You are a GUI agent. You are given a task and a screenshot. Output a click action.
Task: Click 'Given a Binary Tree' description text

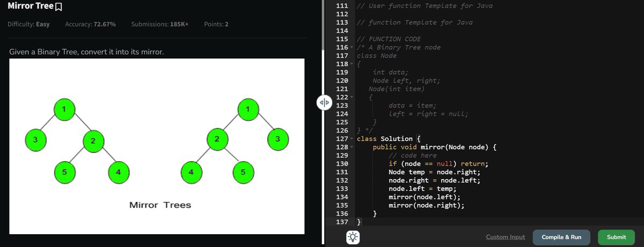point(86,53)
